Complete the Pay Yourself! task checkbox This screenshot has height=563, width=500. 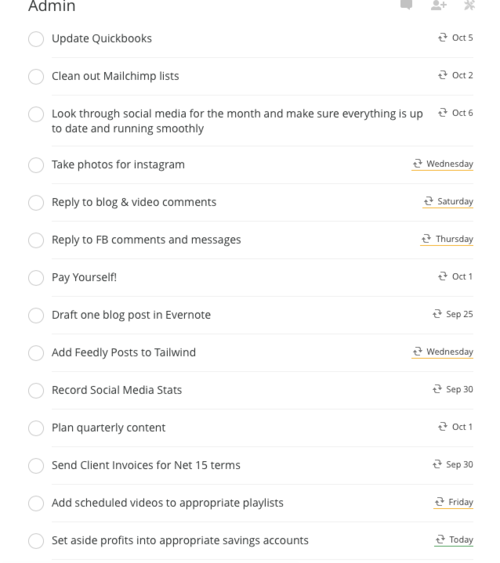point(36,278)
